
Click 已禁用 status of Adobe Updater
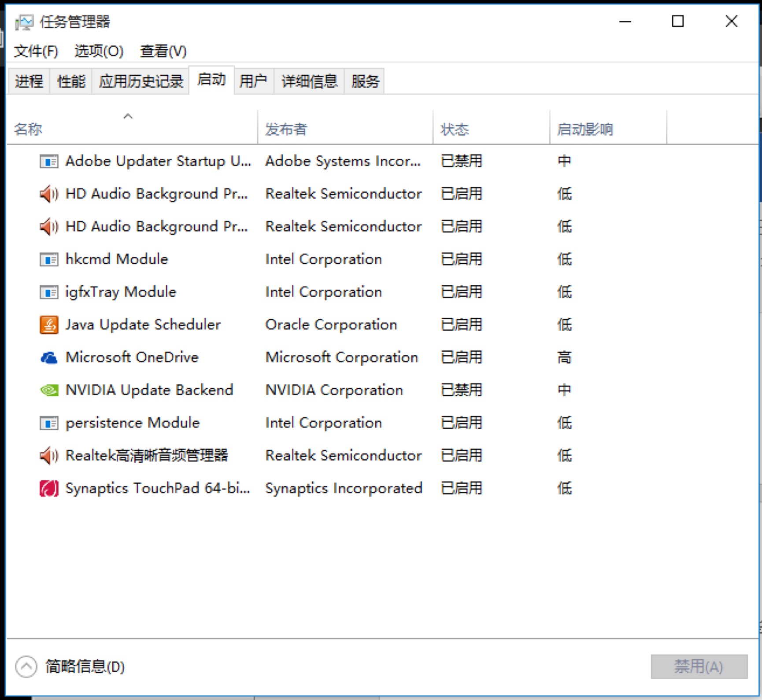click(x=462, y=161)
